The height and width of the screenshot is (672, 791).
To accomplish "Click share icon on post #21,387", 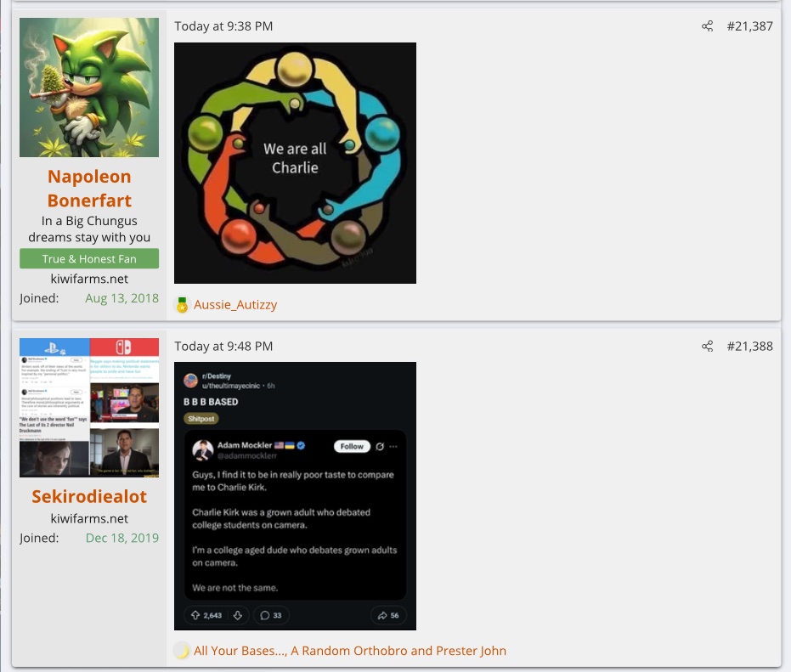I will 707,26.
